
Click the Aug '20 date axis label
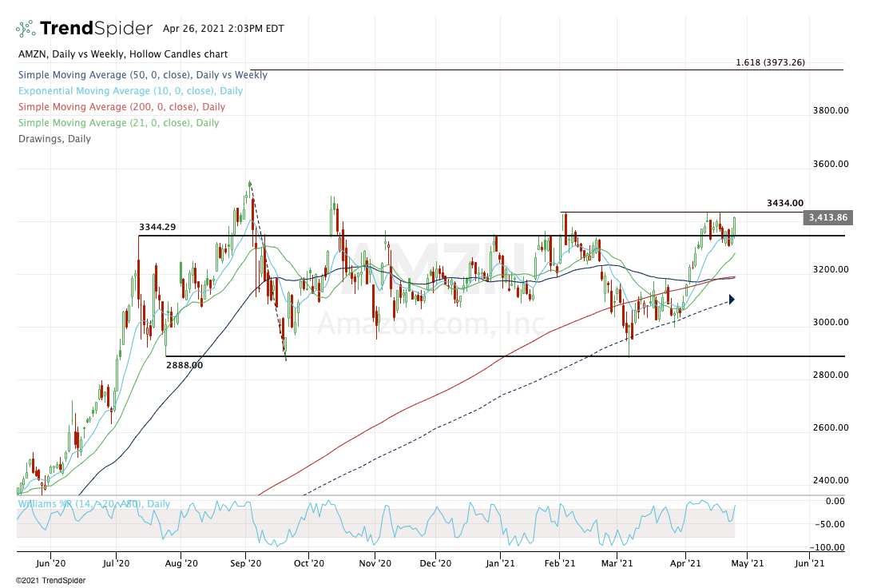[x=181, y=563]
